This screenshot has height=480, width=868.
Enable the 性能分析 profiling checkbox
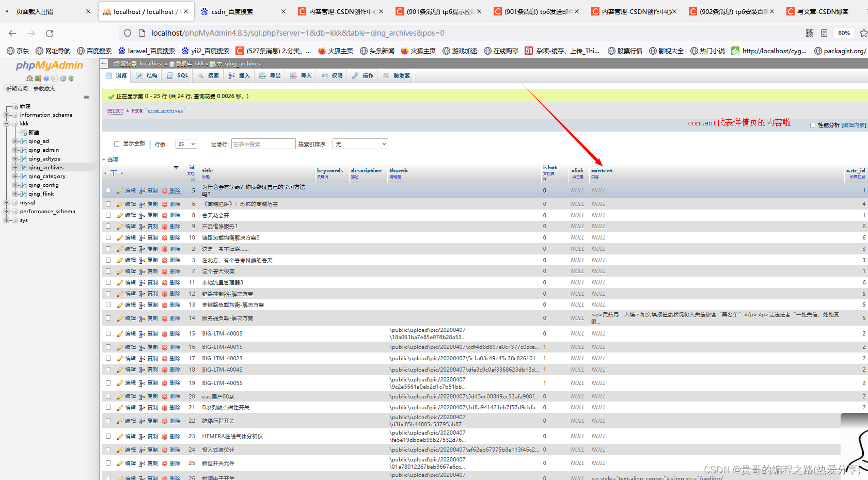tap(813, 125)
